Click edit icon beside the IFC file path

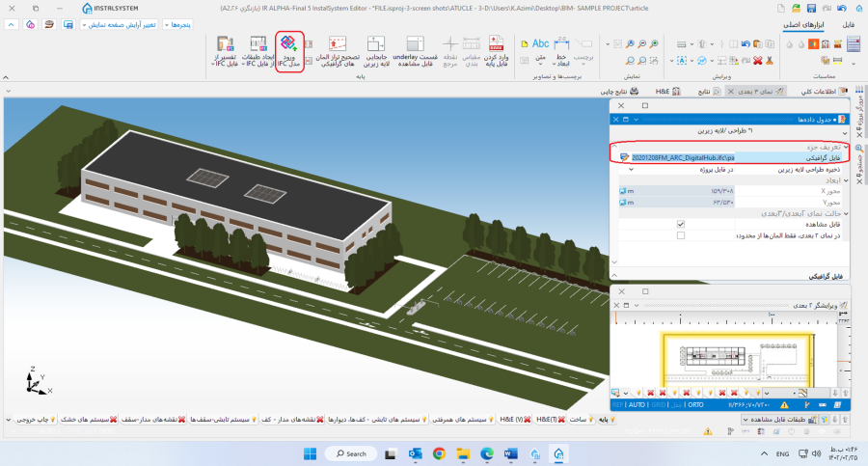pos(624,156)
